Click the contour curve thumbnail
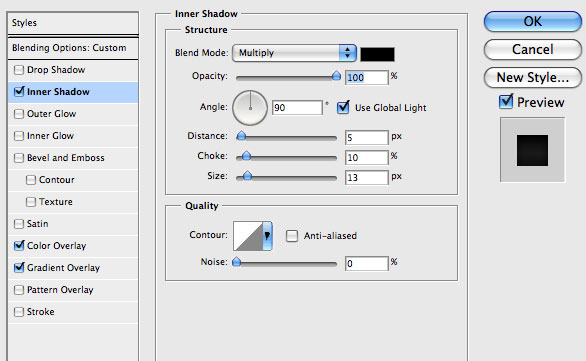The image size is (586, 361). [248, 235]
